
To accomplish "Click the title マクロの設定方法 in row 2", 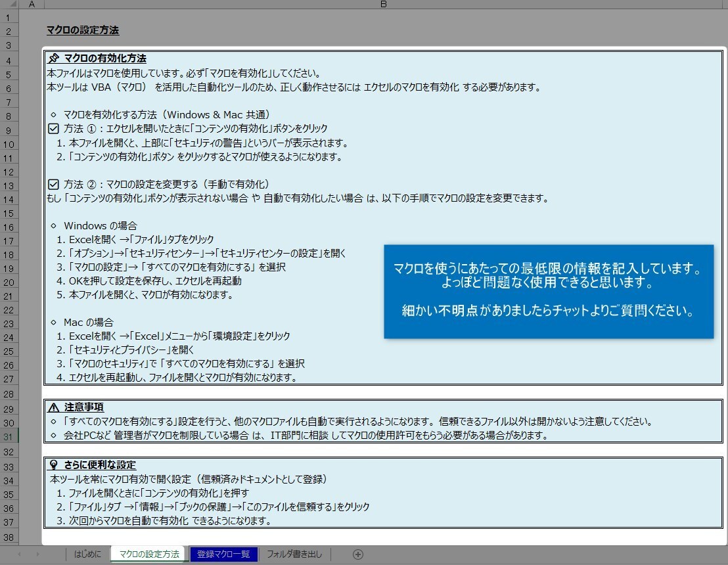I will [x=83, y=30].
